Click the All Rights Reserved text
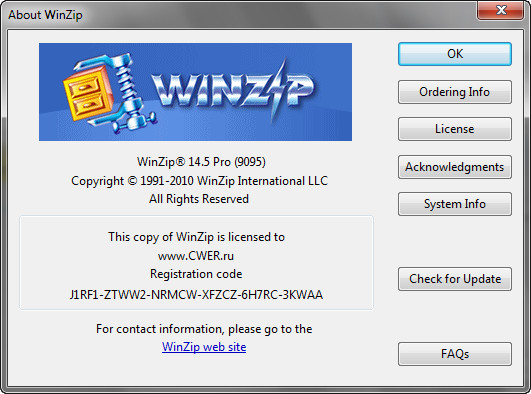531x394 pixels. click(x=199, y=199)
